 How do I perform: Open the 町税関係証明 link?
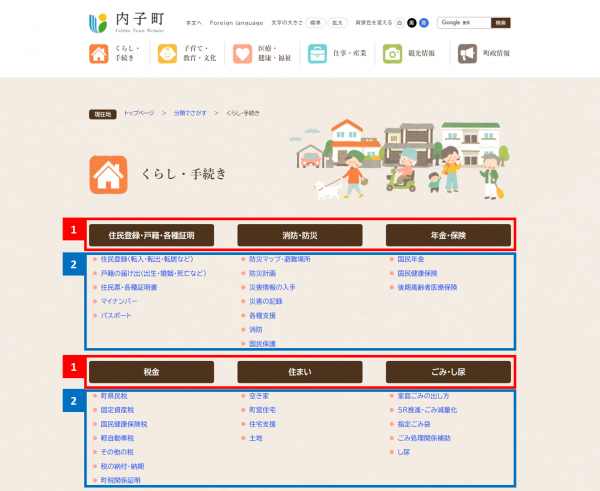121,480
